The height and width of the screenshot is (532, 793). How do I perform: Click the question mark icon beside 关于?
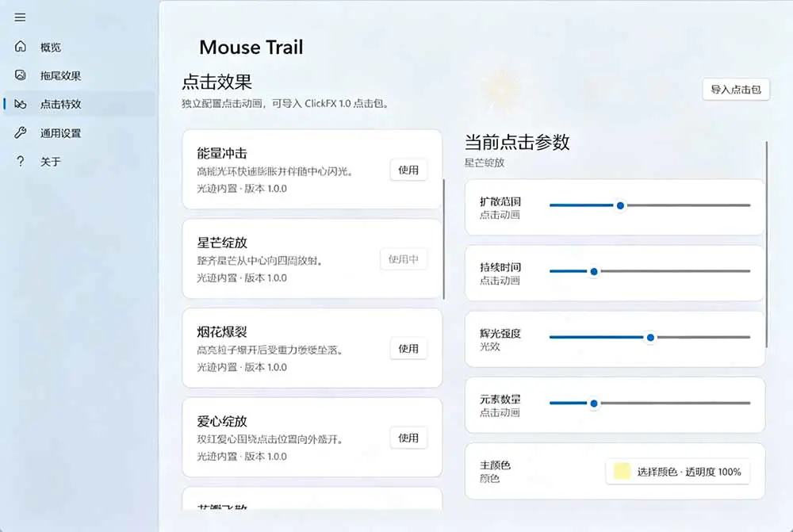[x=21, y=161]
